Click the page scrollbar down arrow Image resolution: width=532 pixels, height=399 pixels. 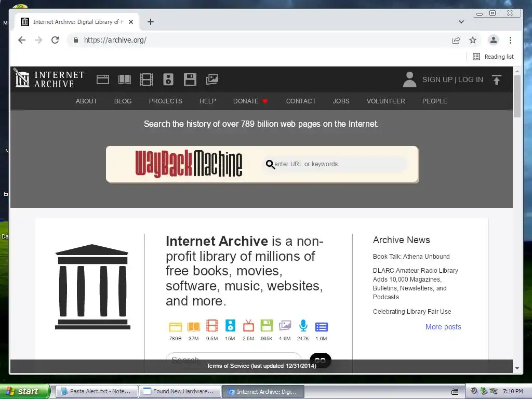coord(517,368)
